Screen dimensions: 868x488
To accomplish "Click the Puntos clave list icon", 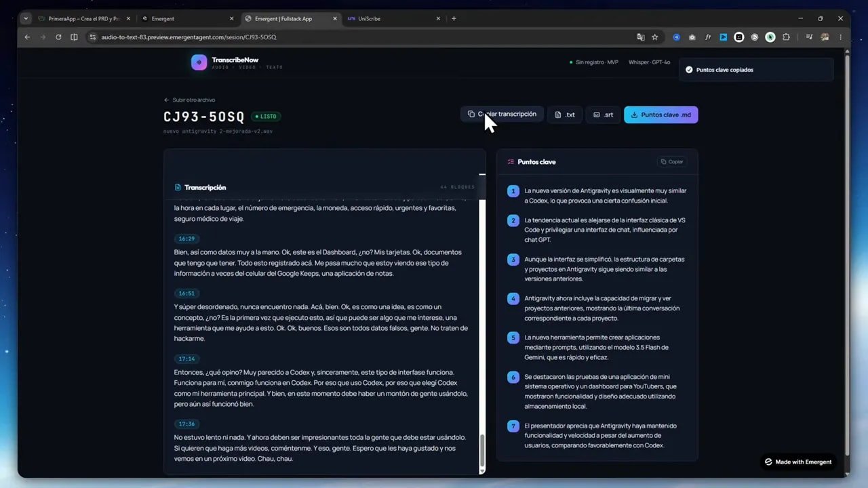I will pos(511,162).
